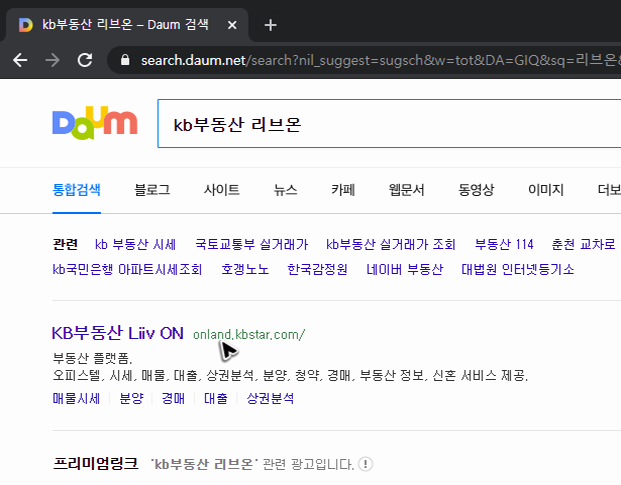
Task: Open the 대출 sublink
Action: tap(215, 398)
